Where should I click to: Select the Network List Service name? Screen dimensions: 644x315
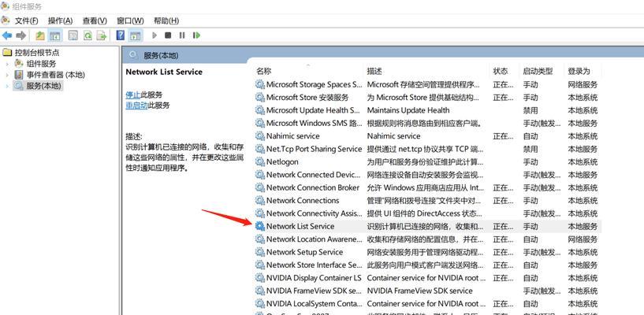(x=300, y=226)
